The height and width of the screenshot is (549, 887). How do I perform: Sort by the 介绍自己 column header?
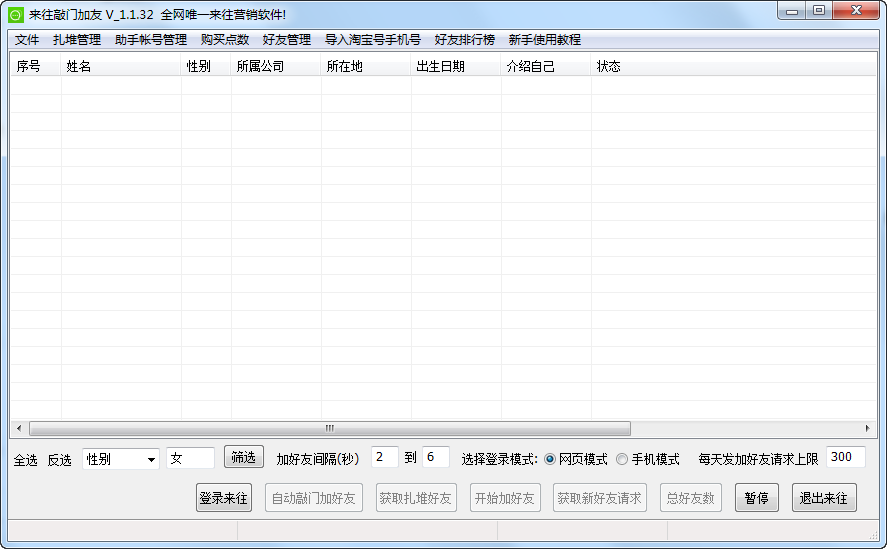pos(546,66)
